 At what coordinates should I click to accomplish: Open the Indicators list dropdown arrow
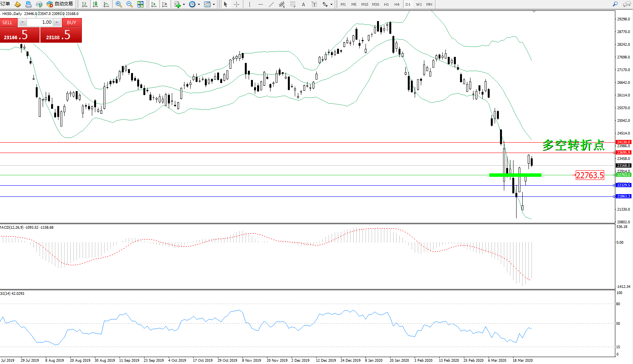[x=184, y=5]
